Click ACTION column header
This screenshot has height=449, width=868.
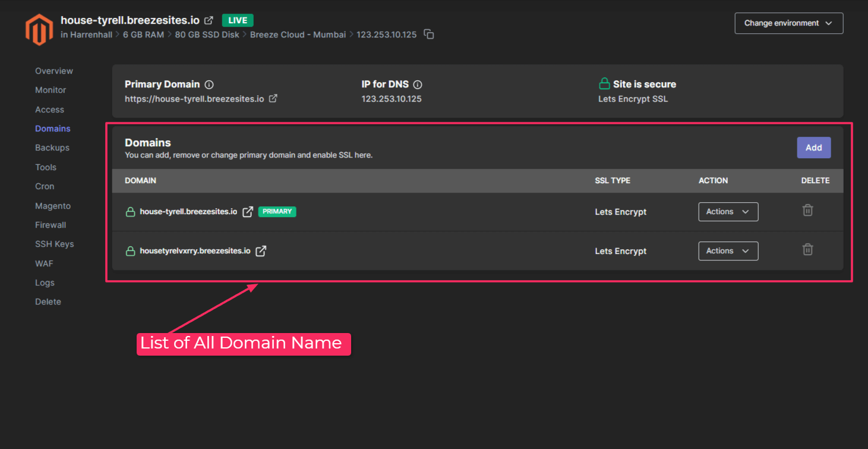click(713, 180)
